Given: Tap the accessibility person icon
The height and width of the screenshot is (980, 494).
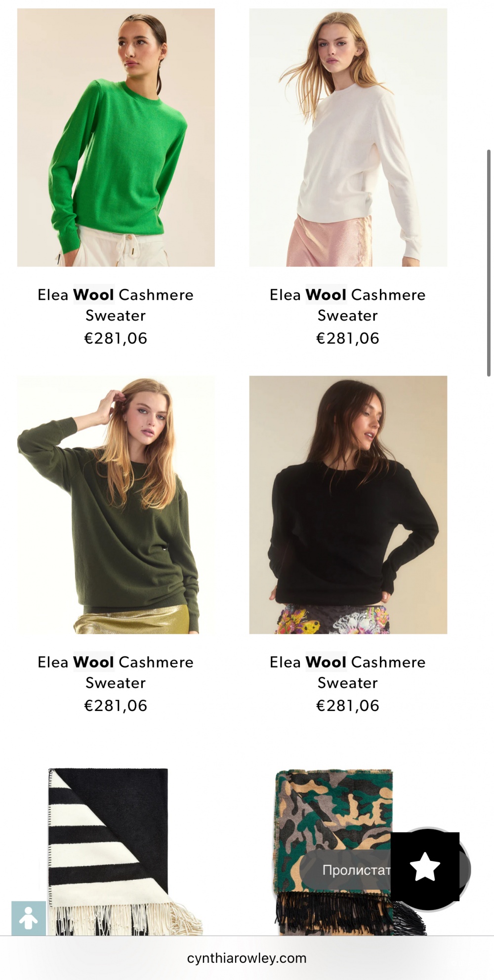Looking at the screenshot, I should point(29,918).
